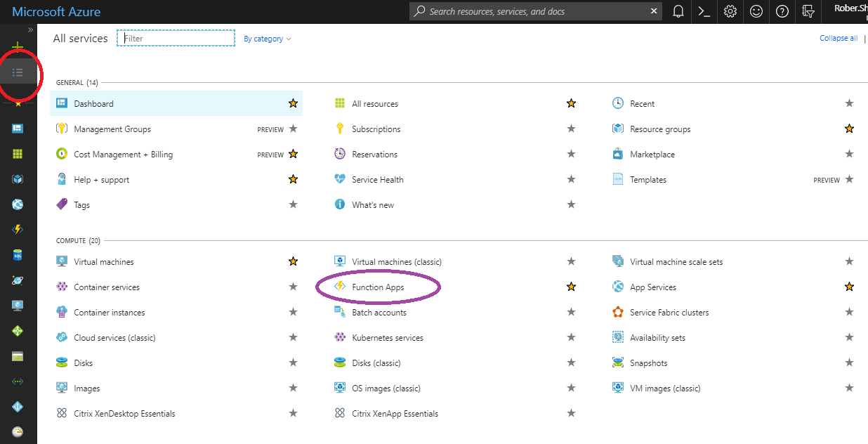Open the user account menu
The height and width of the screenshot is (444, 868).
(850, 11)
